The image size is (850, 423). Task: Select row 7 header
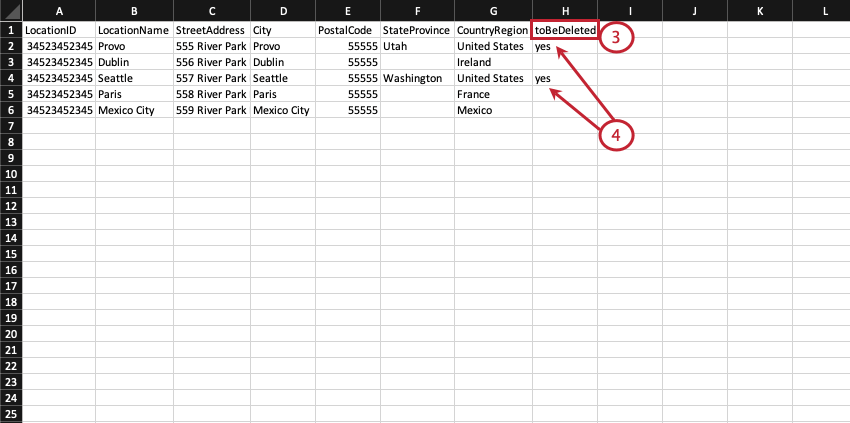(x=11, y=126)
